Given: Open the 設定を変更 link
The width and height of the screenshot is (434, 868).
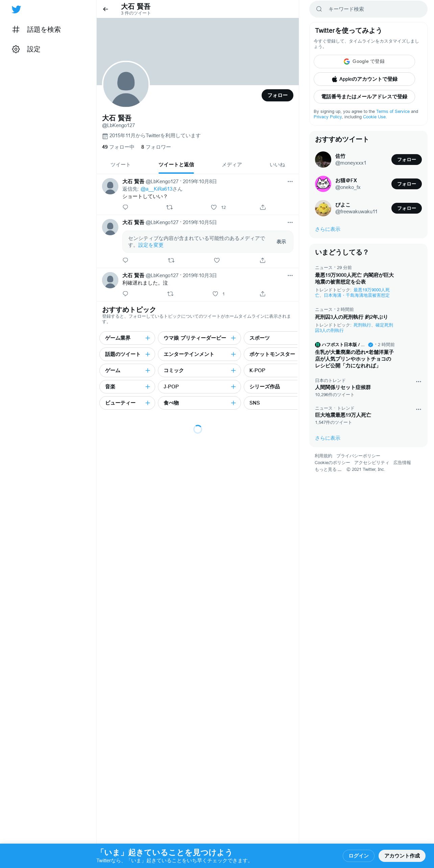Looking at the screenshot, I should coord(151,245).
